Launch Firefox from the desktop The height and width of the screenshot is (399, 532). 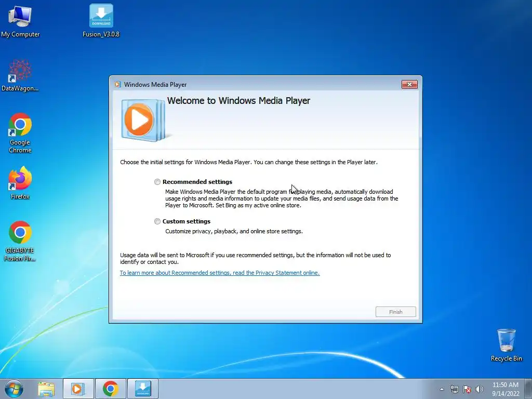pyautogui.click(x=20, y=183)
